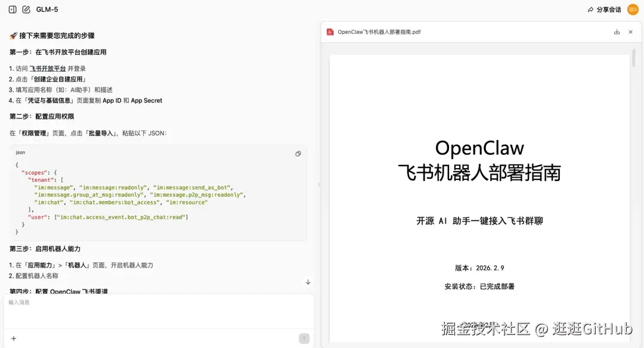Click the step 填写应用名称（如：AI助手）和描述
This screenshot has height=348, width=644.
pos(61,90)
